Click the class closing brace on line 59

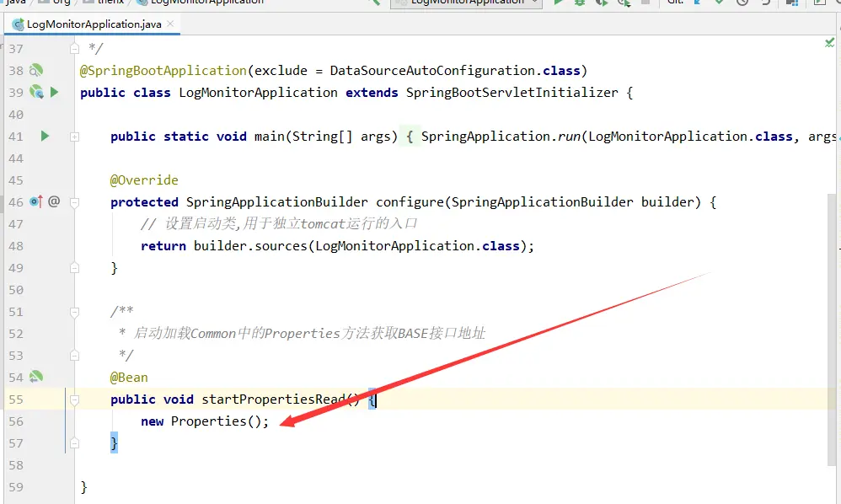83,487
